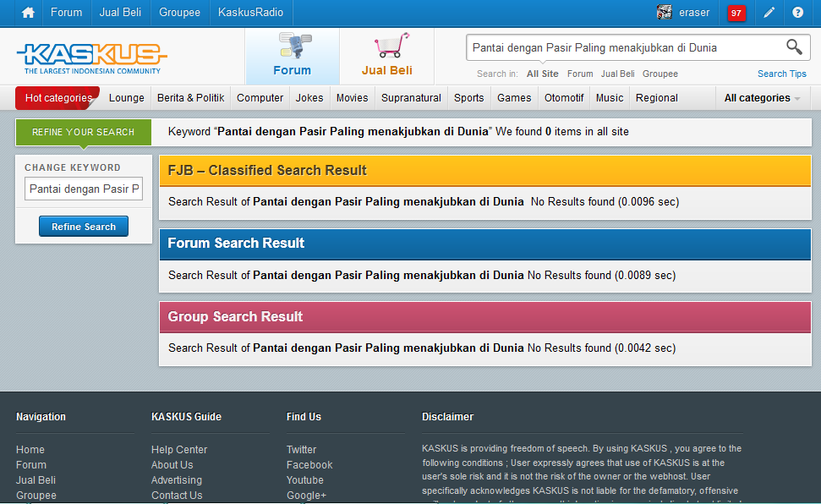Select the Forum microphone icon tab
This screenshot has height=504, width=821.
(x=293, y=56)
